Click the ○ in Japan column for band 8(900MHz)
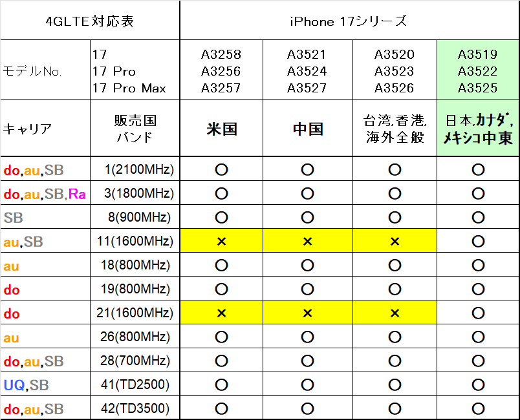The height and width of the screenshot is (420, 520). click(x=478, y=217)
